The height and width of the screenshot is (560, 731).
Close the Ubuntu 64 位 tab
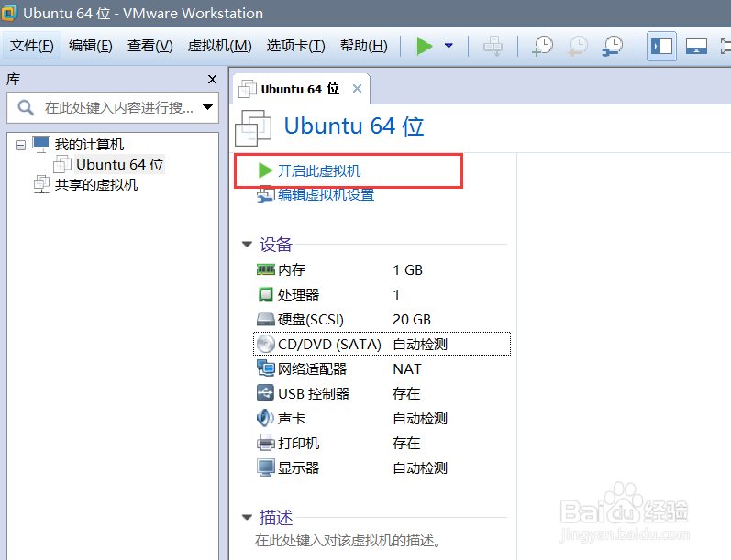point(357,89)
